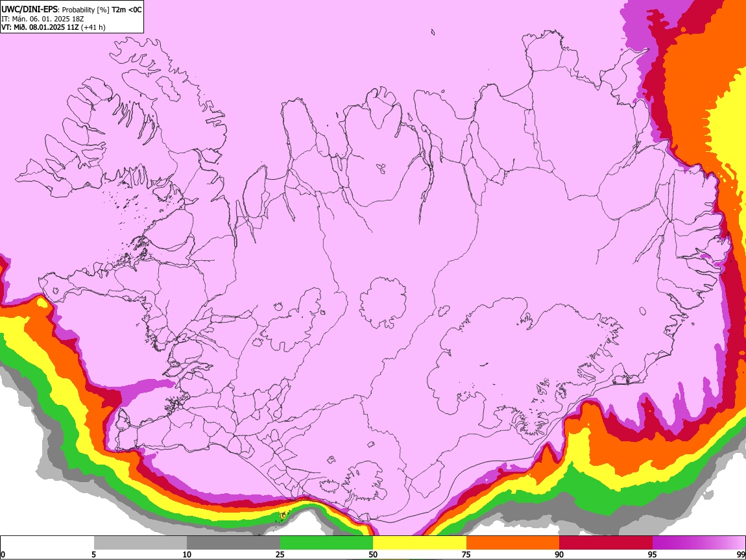The image size is (746, 560).
Task: Click the legend value label '10'
Action: (187, 554)
